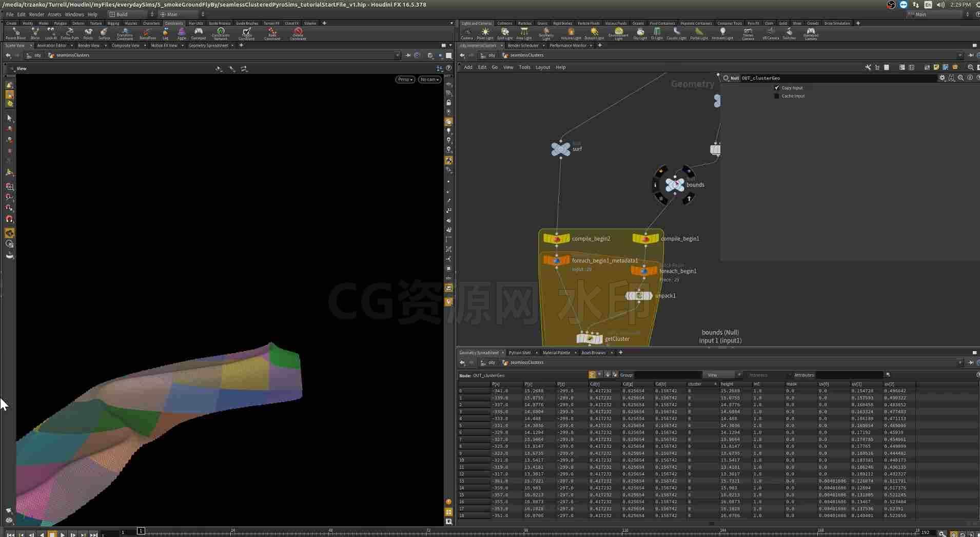
Task: Click the timeline frame marker 1
Action: (x=141, y=531)
